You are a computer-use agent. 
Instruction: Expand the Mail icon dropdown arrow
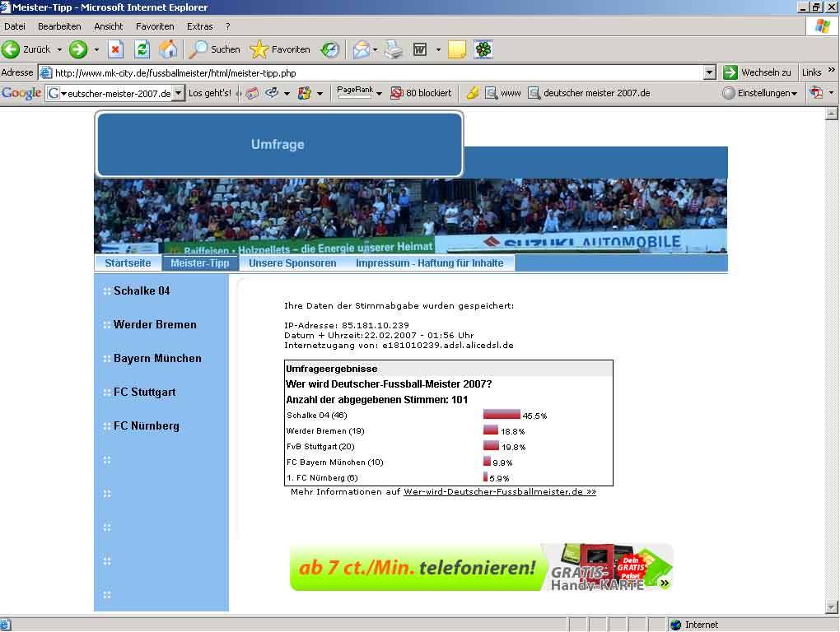click(375, 49)
